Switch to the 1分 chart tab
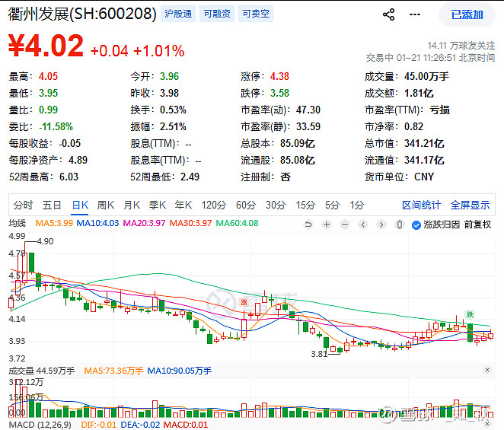 point(357,205)
